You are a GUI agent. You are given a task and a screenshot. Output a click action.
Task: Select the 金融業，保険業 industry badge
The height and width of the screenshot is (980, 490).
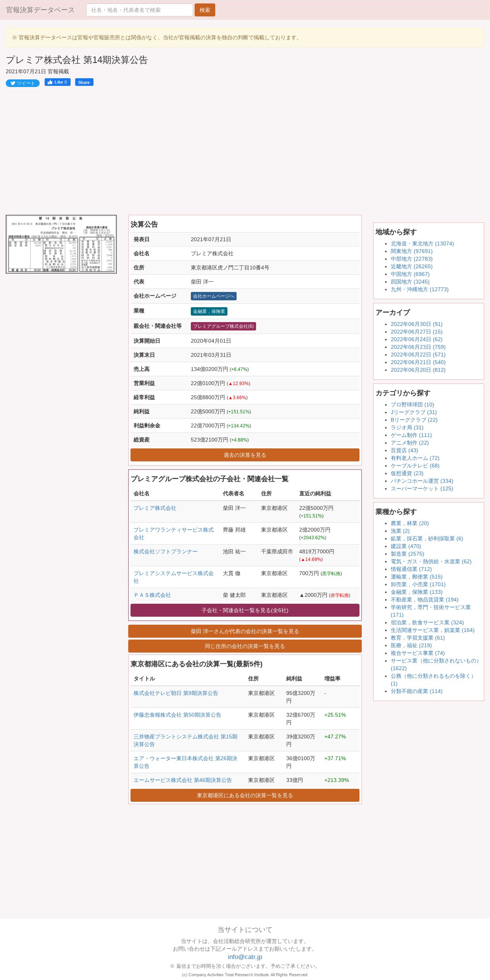point(209,311)
